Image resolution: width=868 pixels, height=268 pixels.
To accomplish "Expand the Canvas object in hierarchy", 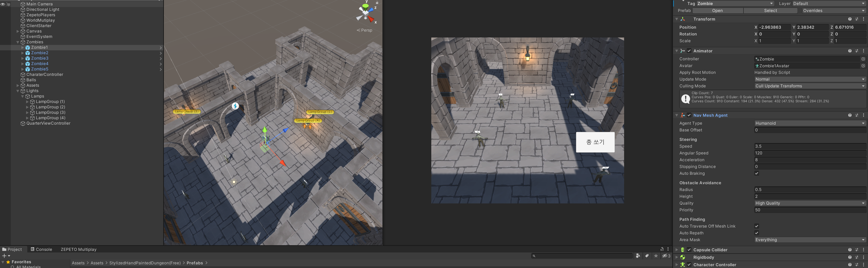I will [x=18, y=31].
